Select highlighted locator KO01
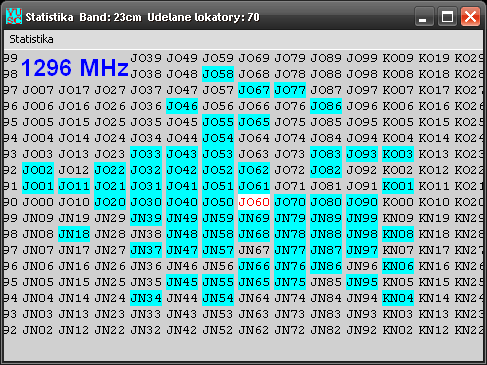The height and width of the screenshot is (365, 487). click(398, 186)
